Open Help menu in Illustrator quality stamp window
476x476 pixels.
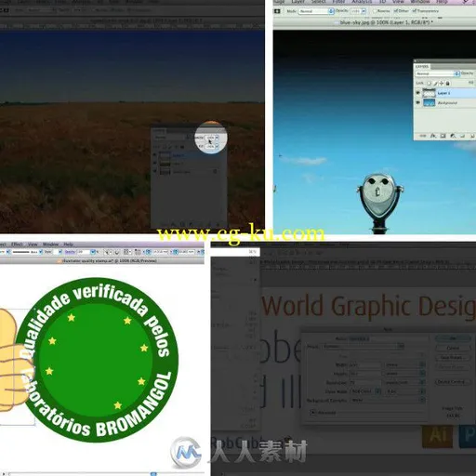click(68, 245)
